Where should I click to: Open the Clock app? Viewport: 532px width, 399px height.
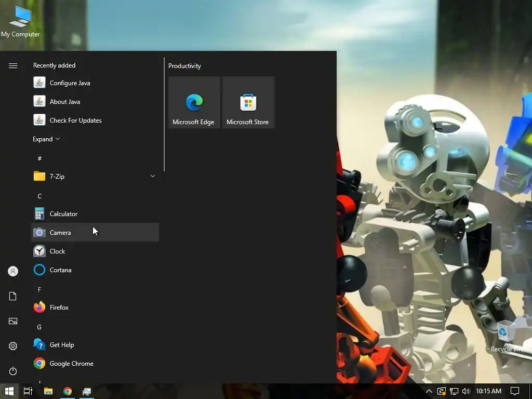[x=95, y=251]
